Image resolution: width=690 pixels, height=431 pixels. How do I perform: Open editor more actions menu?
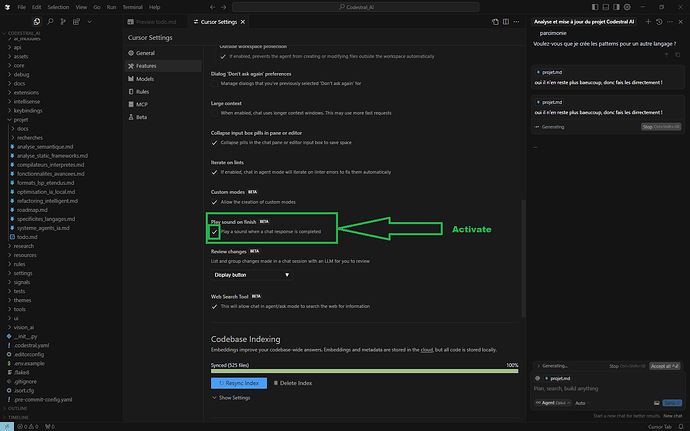516,22
